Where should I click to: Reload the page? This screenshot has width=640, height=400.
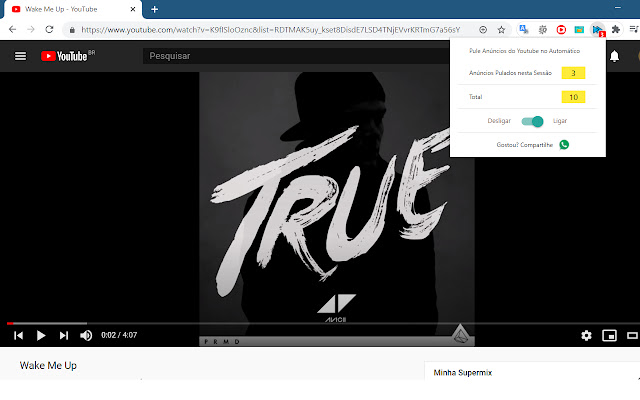(49, 29)
